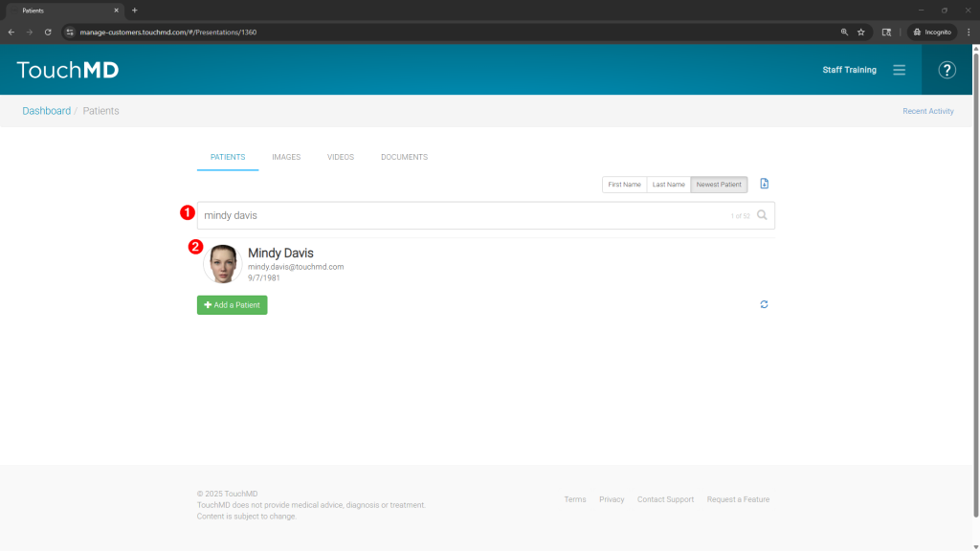Open the hamburger menu beside Staff Training

click(899, 70)
